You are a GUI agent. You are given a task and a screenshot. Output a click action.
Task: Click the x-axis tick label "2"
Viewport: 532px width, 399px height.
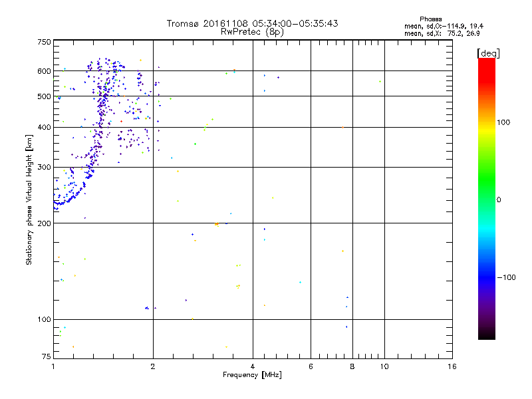click(x=153, y=366)
